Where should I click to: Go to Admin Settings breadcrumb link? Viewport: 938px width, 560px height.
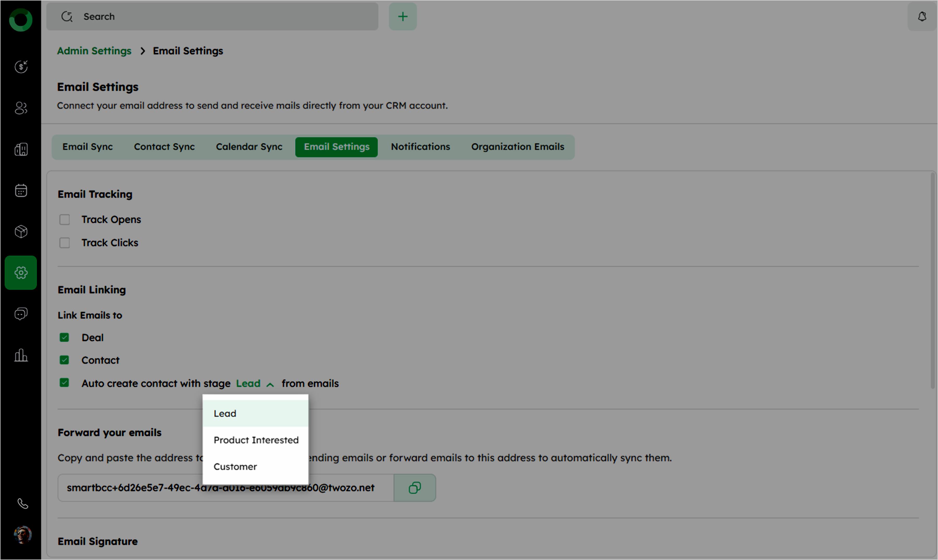tap(94, 51)
